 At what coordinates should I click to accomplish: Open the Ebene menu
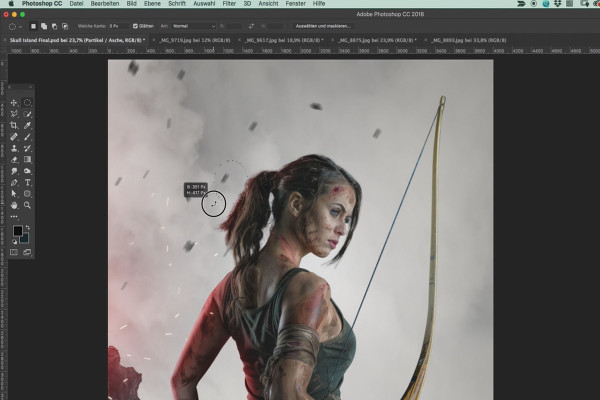[x=152, y=3]
